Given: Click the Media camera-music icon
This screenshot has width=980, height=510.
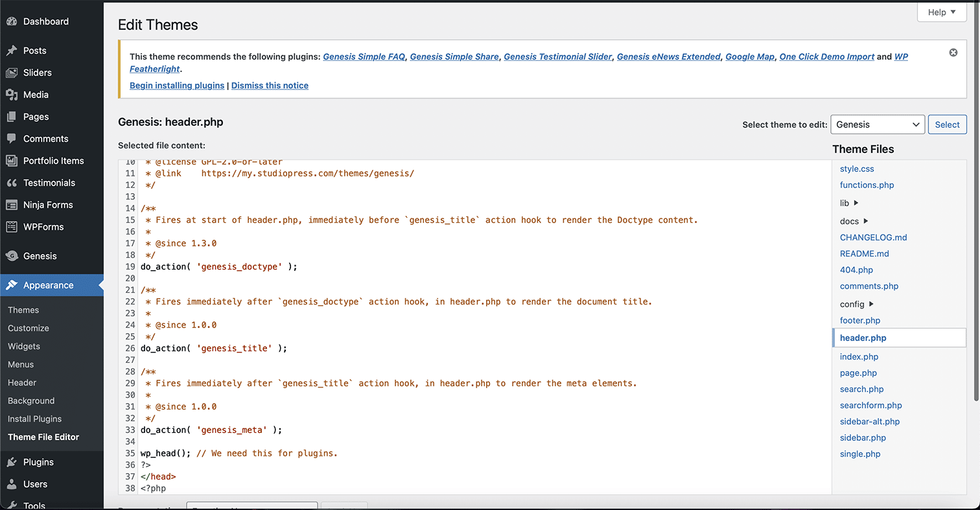Looking at the screenshot, I should point(12,95).
